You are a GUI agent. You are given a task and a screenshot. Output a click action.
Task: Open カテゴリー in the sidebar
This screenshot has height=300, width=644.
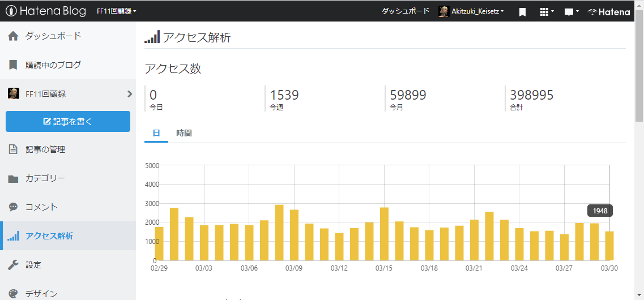click(x=45, y=178)
